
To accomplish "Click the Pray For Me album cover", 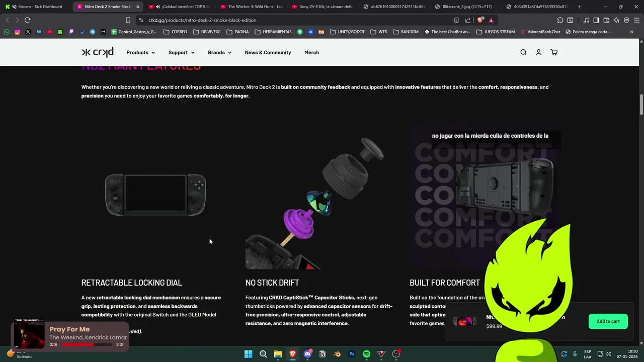I will tap(29, 334).
